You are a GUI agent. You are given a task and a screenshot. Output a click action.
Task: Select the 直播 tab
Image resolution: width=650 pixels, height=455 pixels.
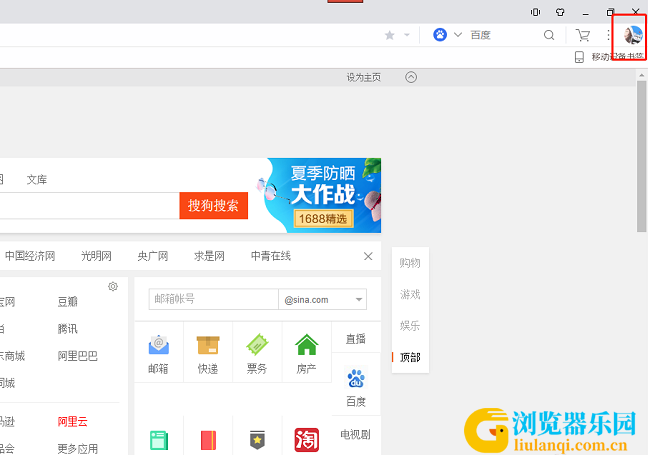point(356,339)
